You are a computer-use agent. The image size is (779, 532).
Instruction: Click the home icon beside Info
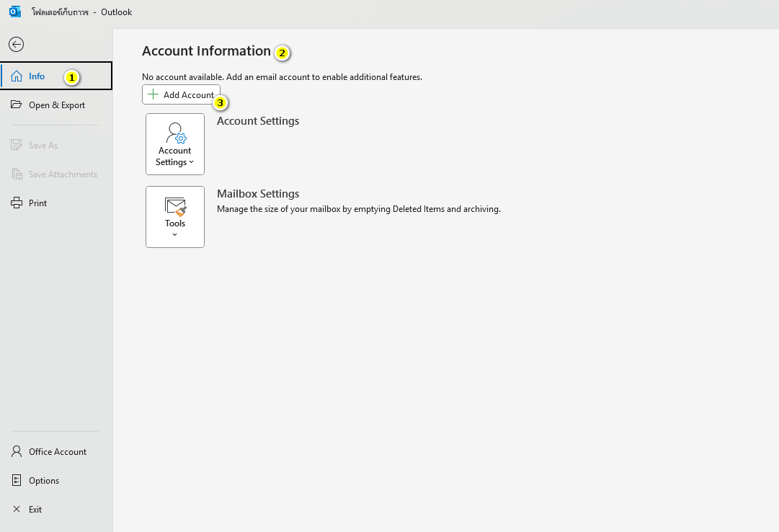coord(17,76)
